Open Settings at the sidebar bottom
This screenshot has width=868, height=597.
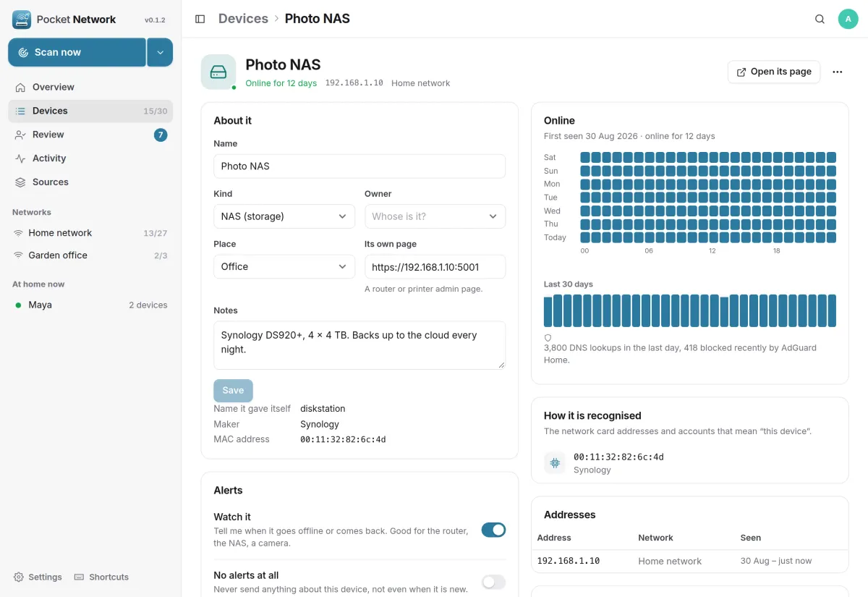[x=38, y=577]
